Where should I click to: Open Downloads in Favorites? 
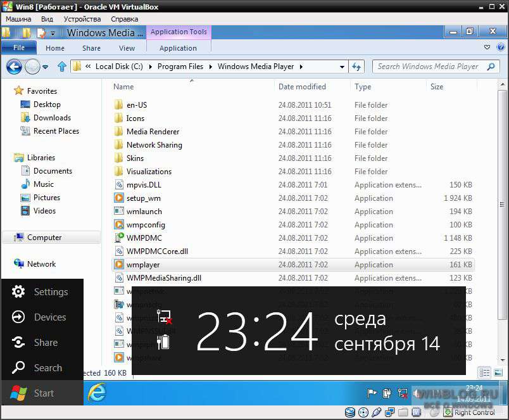52,118
